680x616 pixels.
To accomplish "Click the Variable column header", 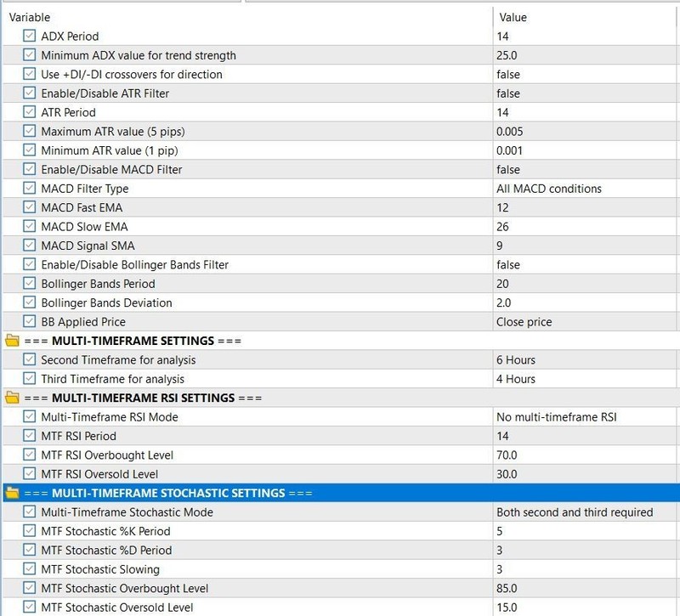I will [247, 17].
